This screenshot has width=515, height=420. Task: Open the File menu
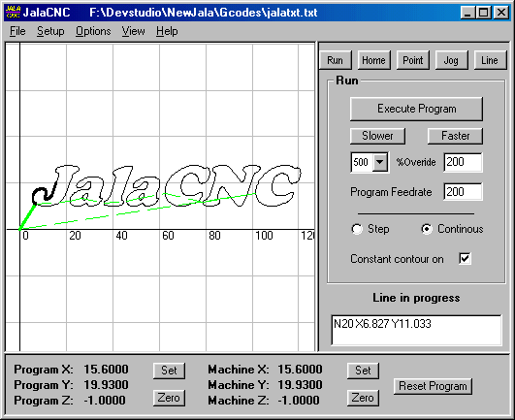click(x=17, y=31)
